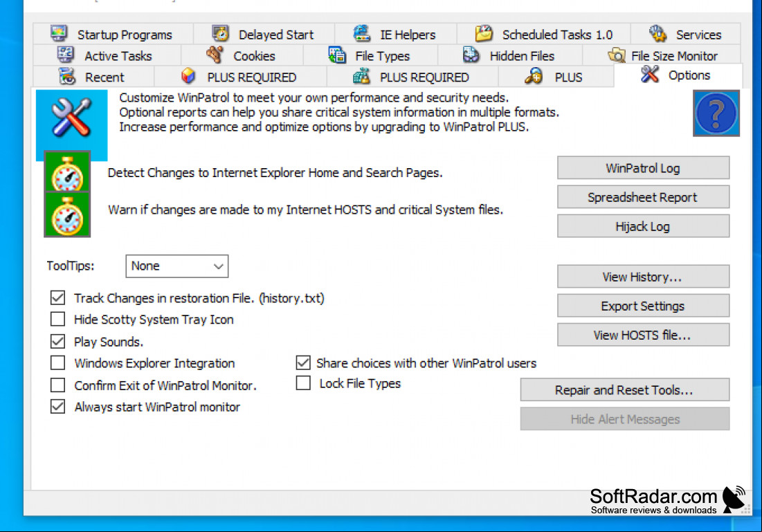Tick the Lock File Types checkbox
The width and height of the screenshot is (762, 532).
pos(303,383)
